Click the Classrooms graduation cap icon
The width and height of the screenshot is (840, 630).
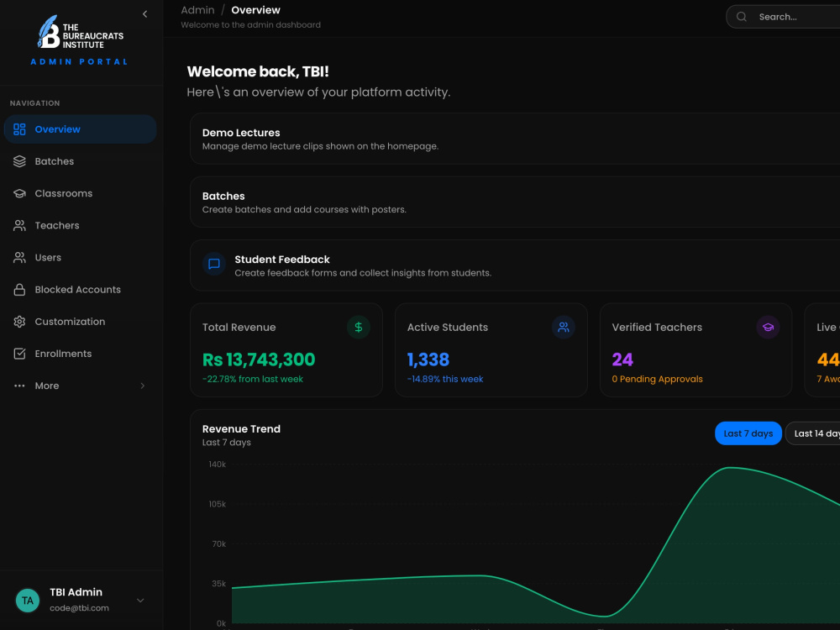coord(19,193)
